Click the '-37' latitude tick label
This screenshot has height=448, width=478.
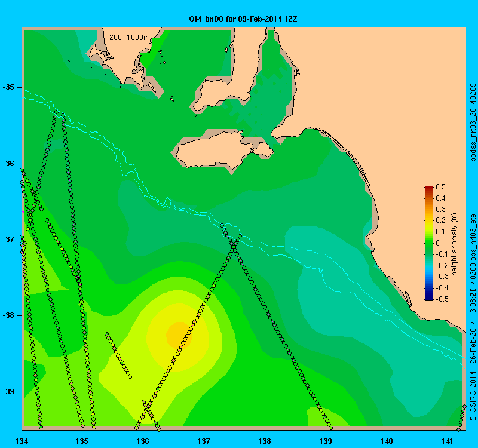[8, 240]
